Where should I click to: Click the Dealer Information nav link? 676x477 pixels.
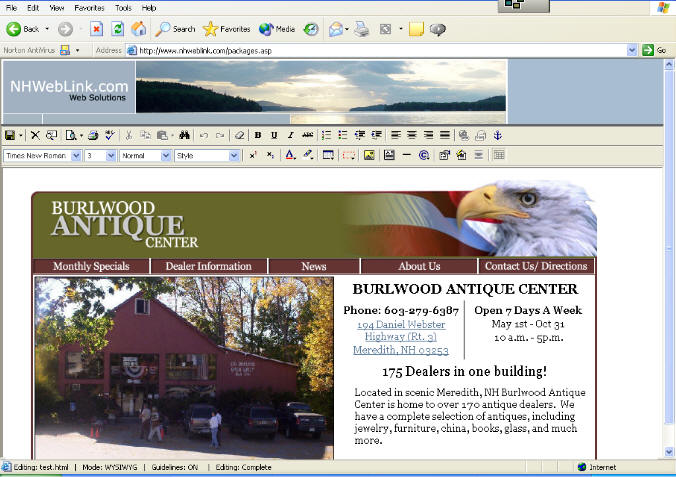[x=209, y=266]
